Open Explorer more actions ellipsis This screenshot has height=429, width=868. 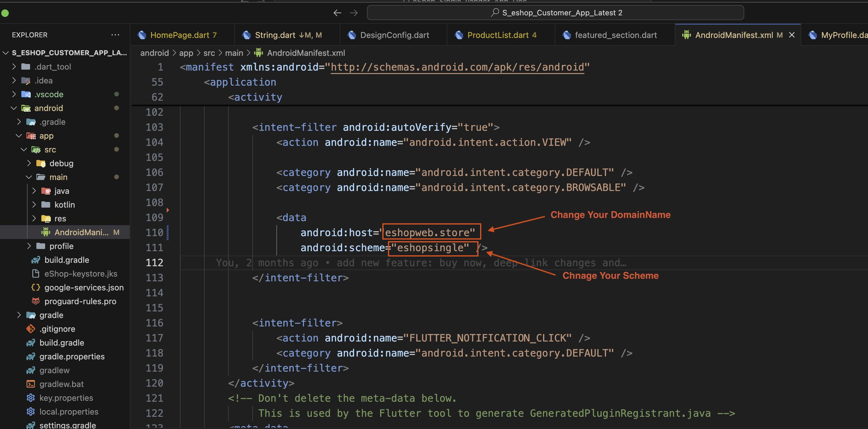point(115,35)
